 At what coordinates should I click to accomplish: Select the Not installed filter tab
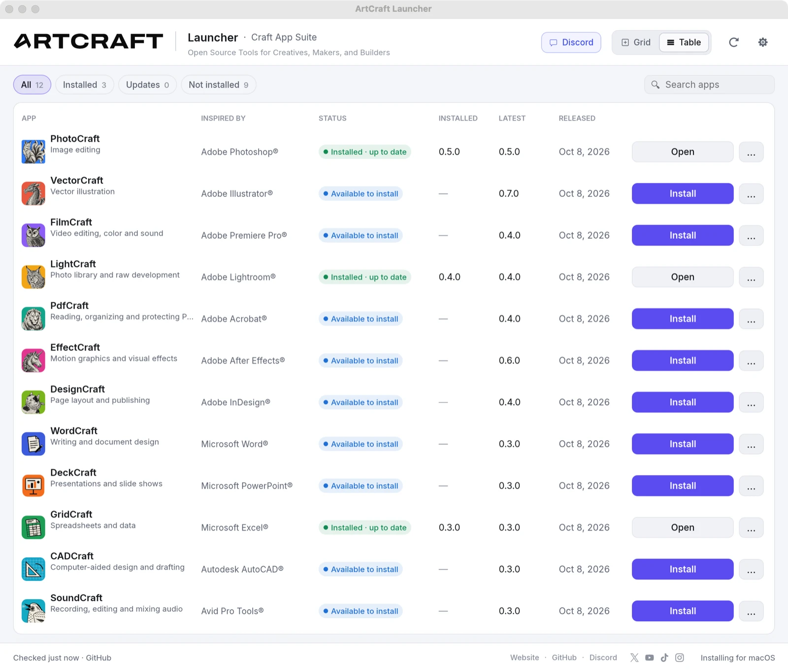tap(219, 85)
